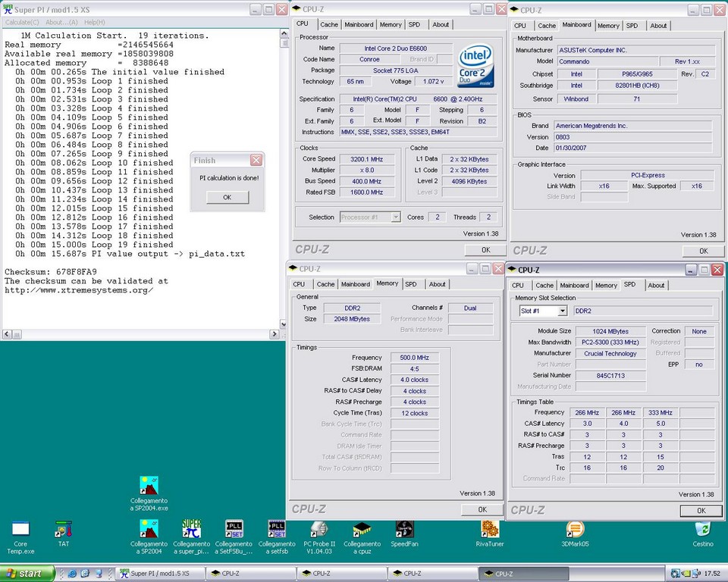
Task: Open the Calculate(C) menu in Super PI
Action: 22,22
